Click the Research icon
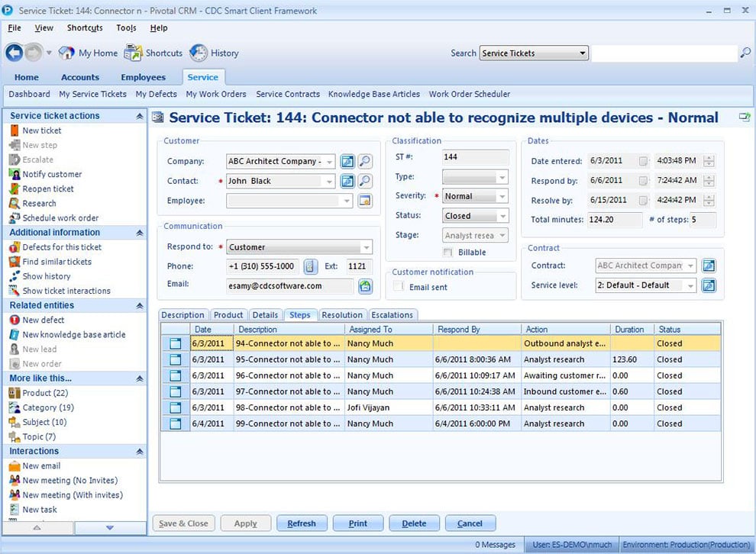The image size is (756, 554). click(x=15, y=203)
